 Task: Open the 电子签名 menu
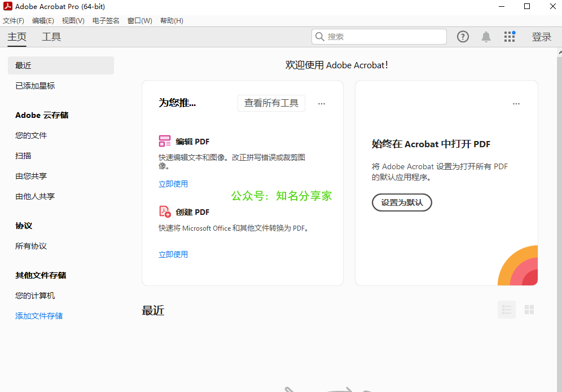(x=106, y=21)
